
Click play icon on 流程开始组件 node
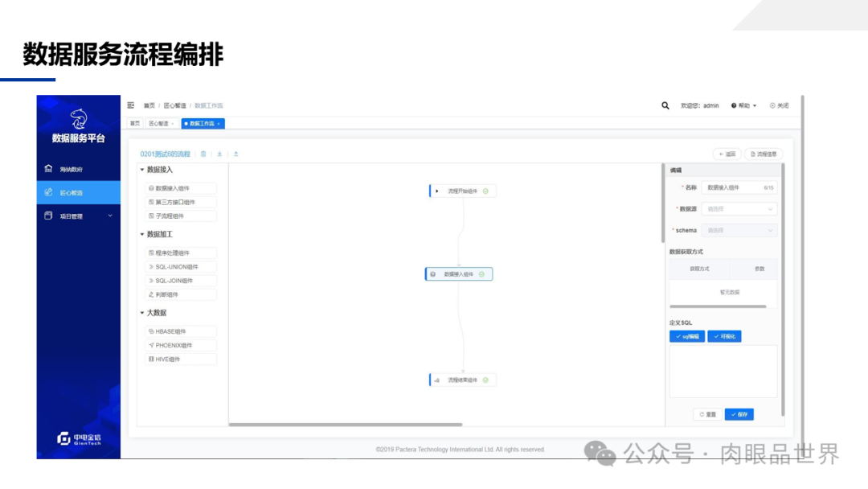pos(436,191)
